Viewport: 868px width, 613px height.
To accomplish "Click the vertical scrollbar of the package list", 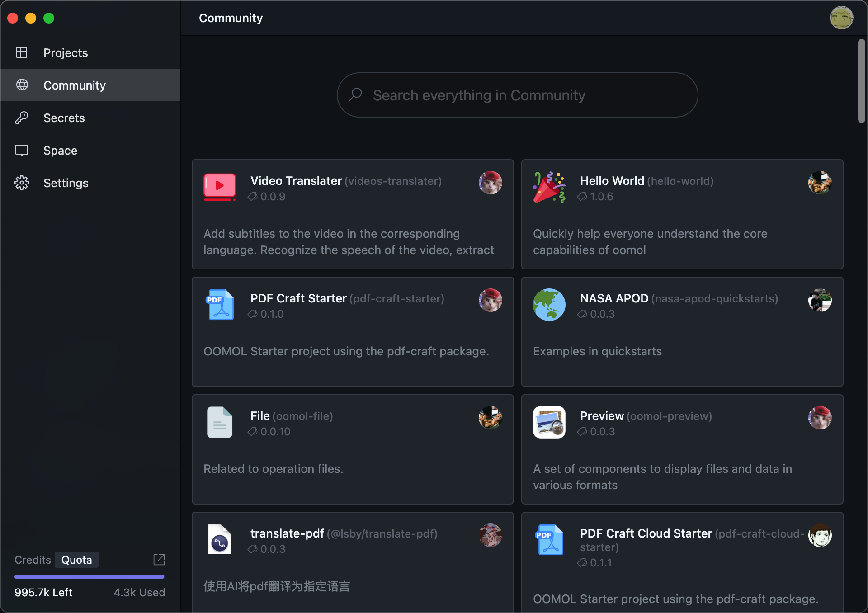I will pos(861,81).
